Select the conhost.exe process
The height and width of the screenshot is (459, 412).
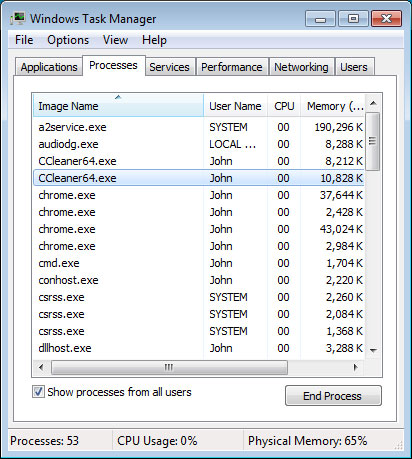click(199, 280)
